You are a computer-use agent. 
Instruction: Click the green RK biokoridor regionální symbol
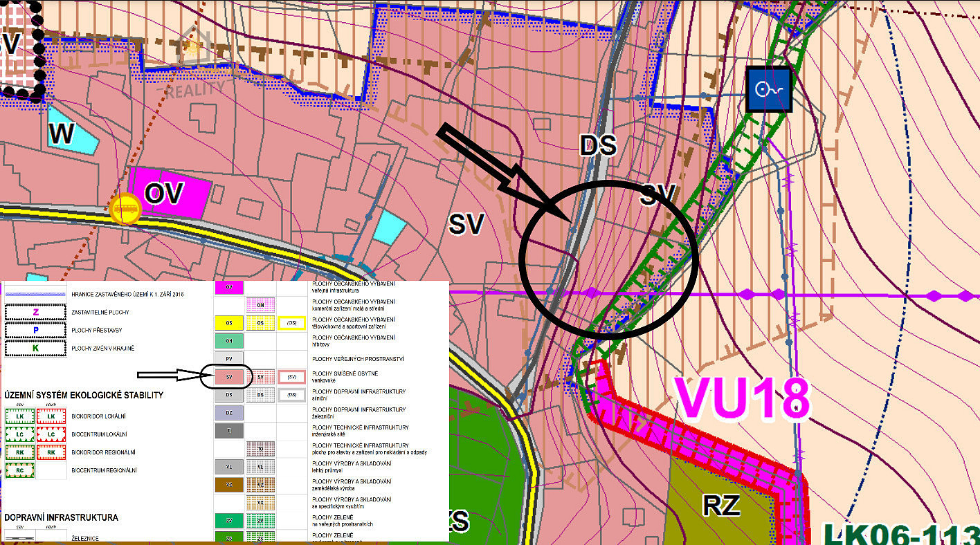point(20,452)
